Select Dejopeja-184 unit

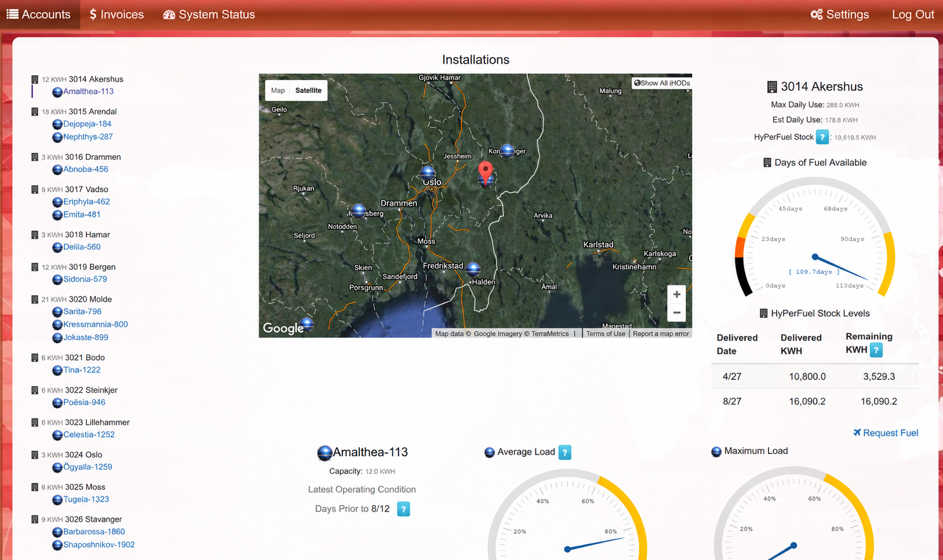(x=87, y=124)
